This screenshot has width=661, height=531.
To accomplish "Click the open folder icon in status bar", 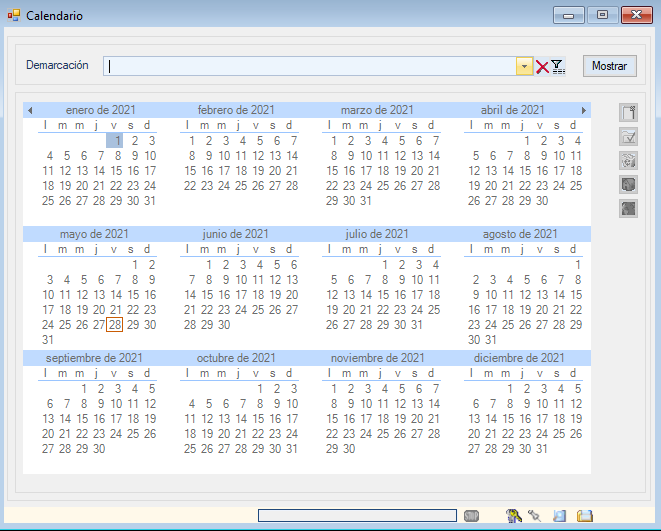I will coord(585,516).
